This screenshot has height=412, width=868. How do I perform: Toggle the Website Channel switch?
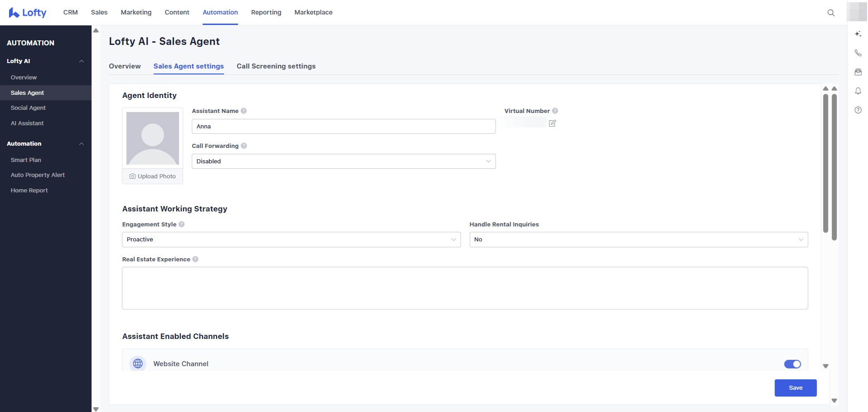click(x=792, y=364)
